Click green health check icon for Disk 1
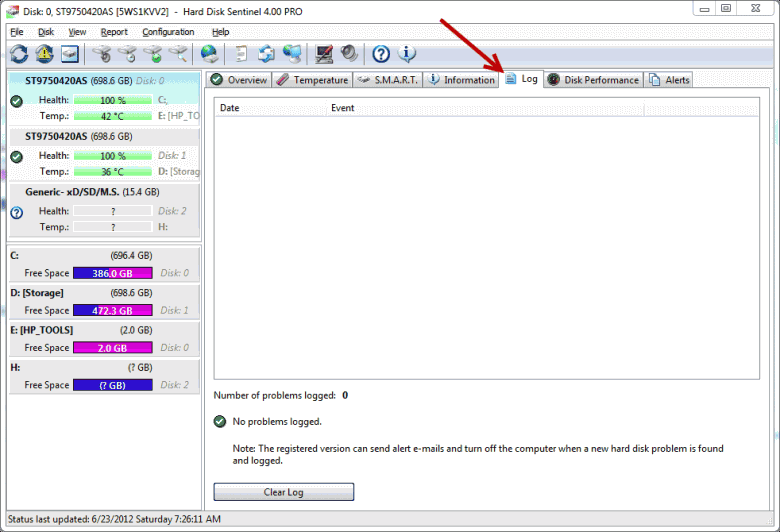The image size is (780, 532). coord(16,157)
